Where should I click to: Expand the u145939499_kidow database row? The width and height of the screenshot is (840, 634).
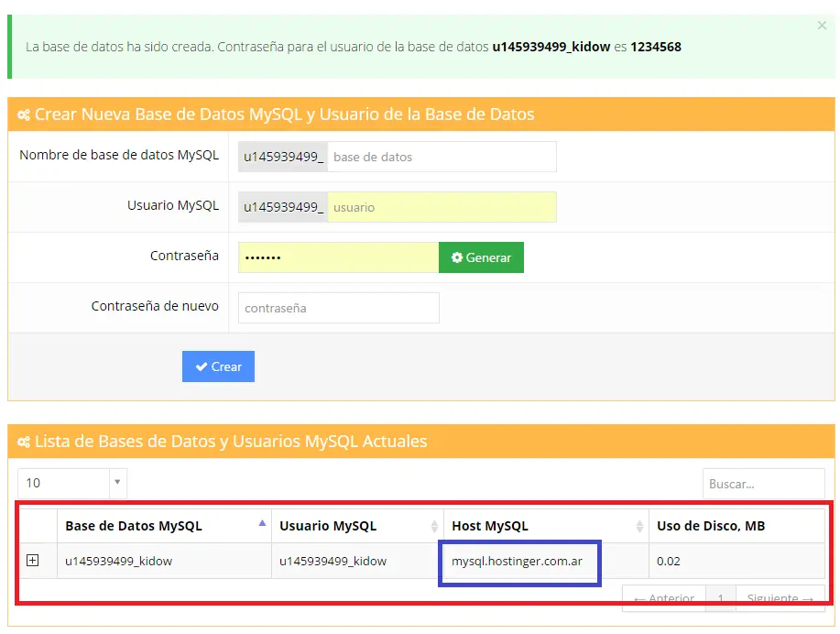[x=33, y=561]
